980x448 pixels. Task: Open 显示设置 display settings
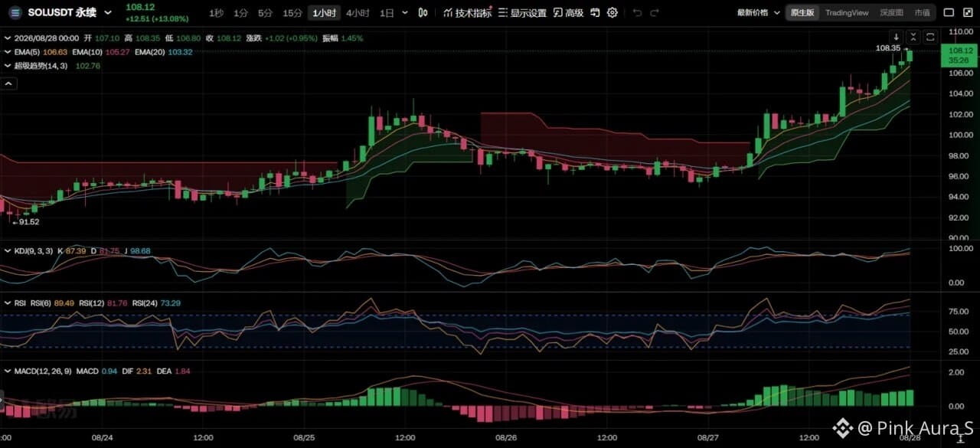pos(522,13)
